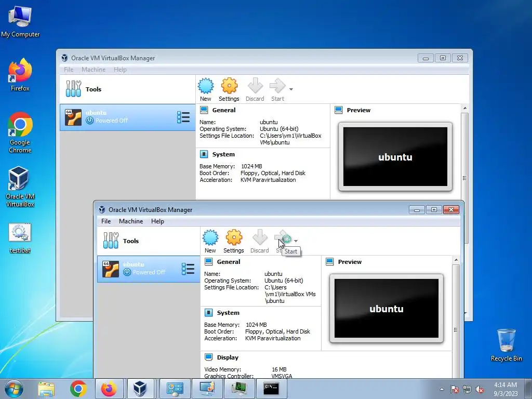Screen dimensions: 532x399
Task: Open Command Prompt taskbar button
Action: [271, 389]
